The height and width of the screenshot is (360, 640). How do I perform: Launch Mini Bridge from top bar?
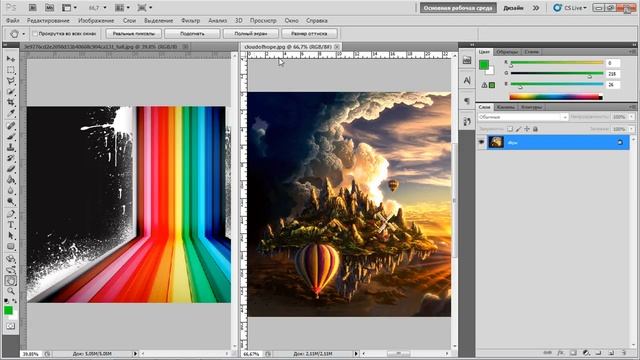click(x=49, y=8)
